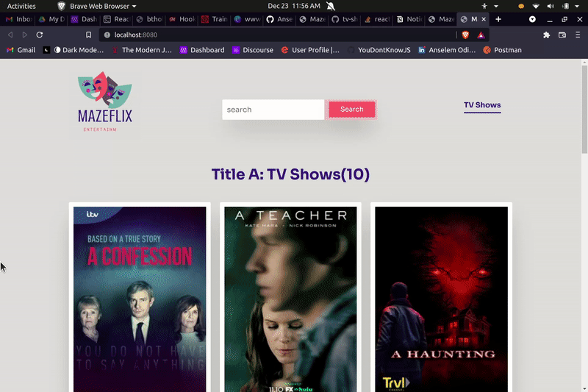Open the Brave wallet icon
588x392 pixels.
[x=562, y=35]
